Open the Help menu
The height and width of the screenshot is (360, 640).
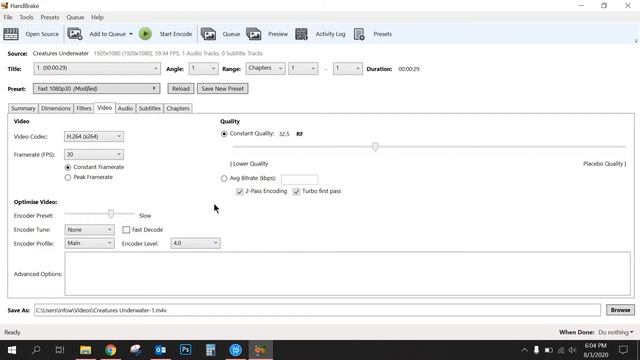coord(97,18)
